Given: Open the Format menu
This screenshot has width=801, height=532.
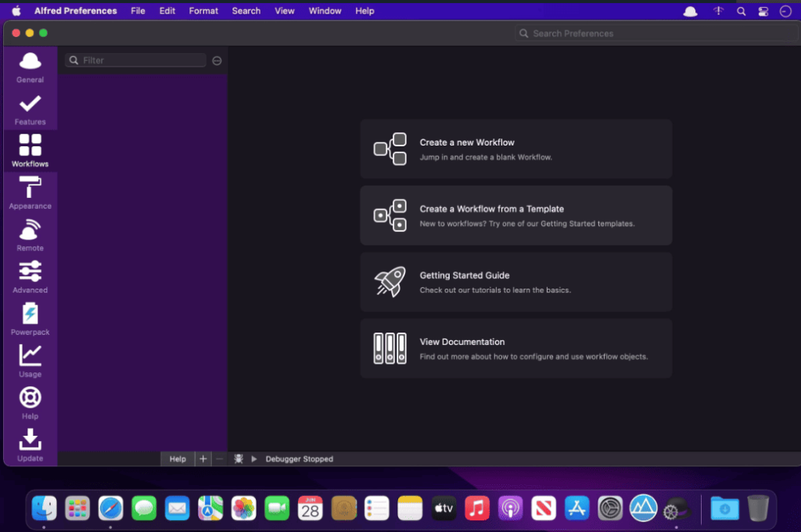Looking at the screenshot, I should 203,11.
